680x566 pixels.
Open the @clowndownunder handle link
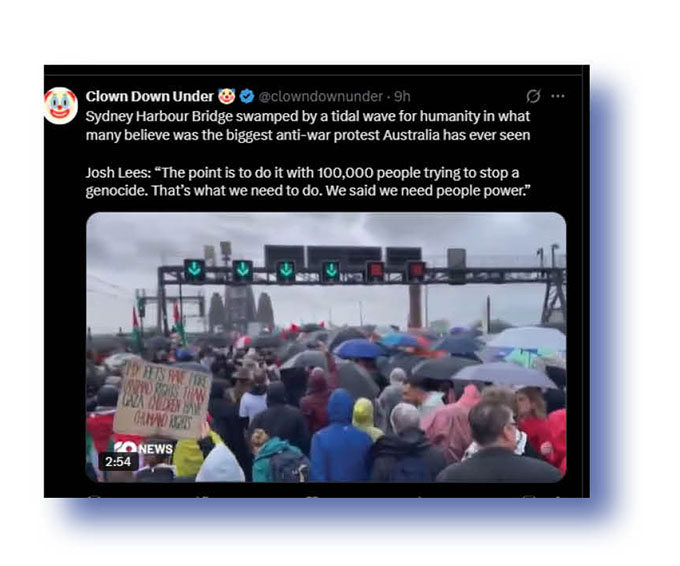(320, 96)
